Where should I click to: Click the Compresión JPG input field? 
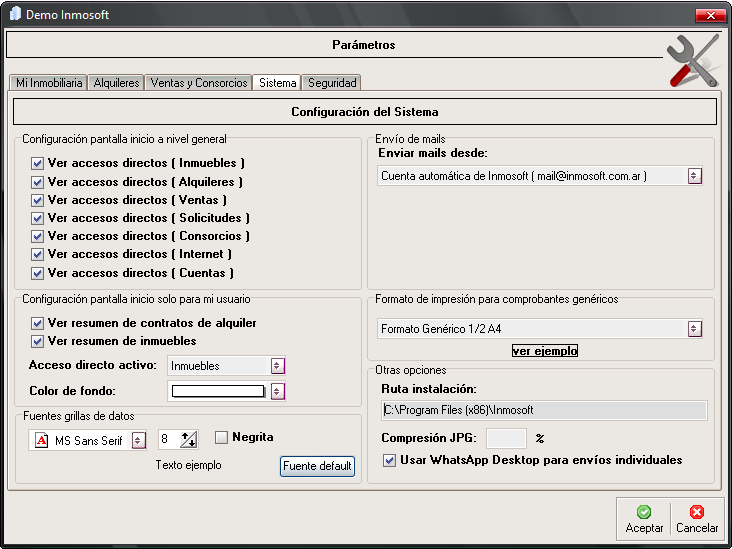(506, 438)
